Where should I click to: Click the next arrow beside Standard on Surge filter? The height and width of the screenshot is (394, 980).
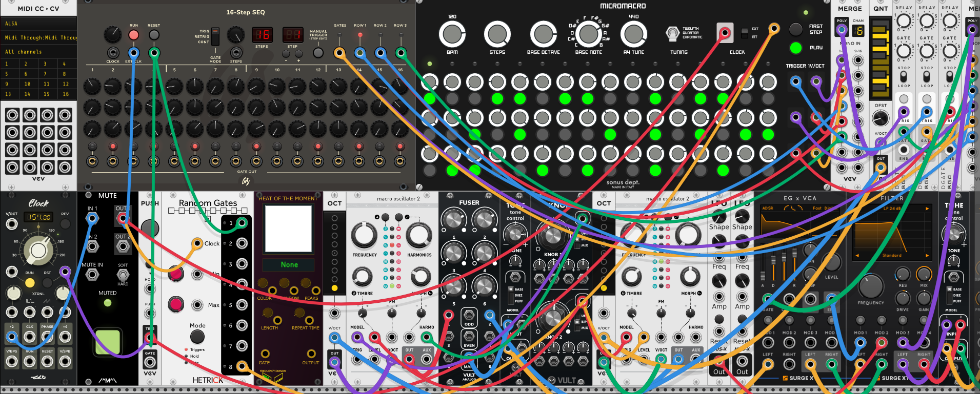pos(927,255)
